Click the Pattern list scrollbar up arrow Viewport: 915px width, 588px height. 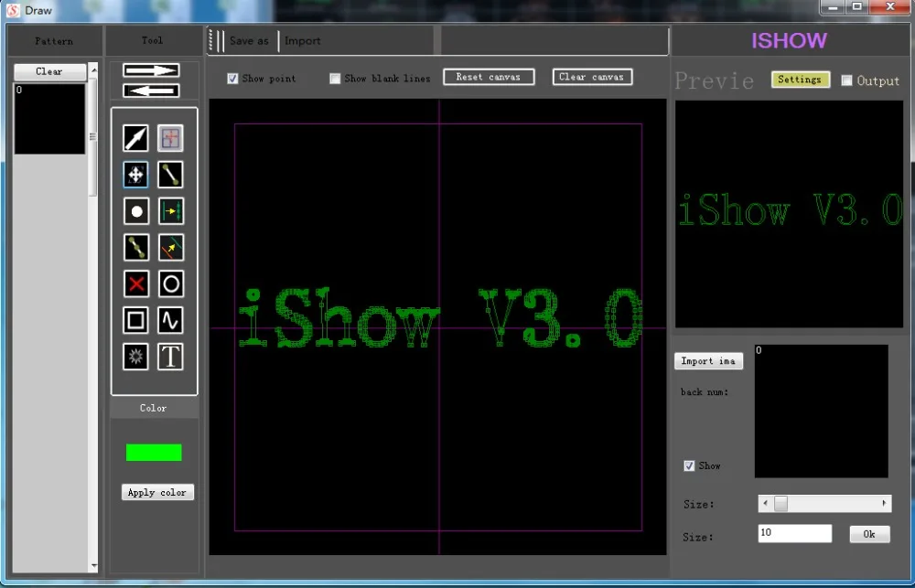pyautogui.click(x=93, y=70)
